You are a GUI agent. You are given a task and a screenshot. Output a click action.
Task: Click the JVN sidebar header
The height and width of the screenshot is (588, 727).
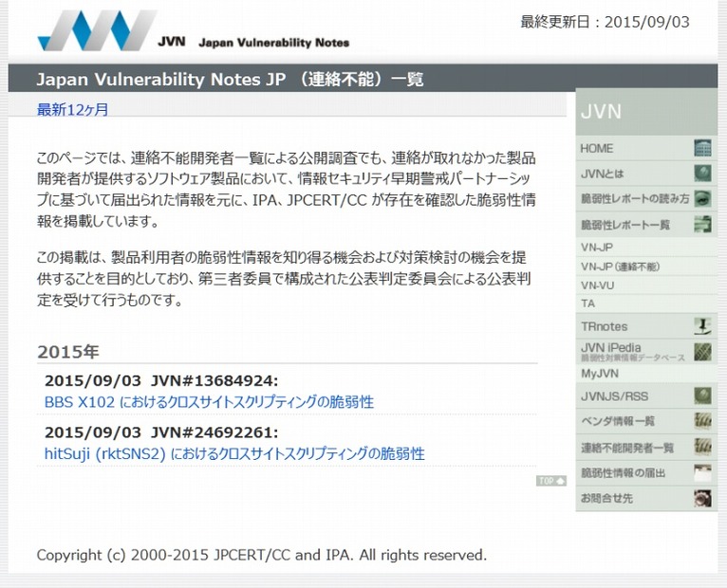(x=646, y=112)
